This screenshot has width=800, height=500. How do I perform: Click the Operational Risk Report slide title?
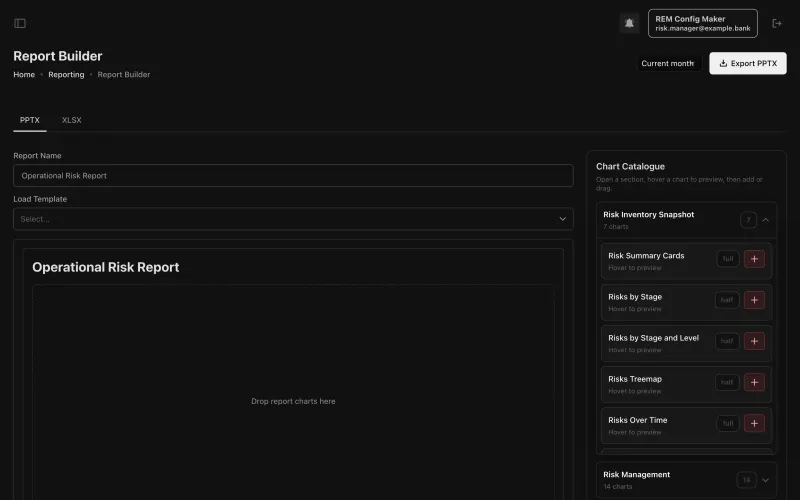click(x=106, y=267)
